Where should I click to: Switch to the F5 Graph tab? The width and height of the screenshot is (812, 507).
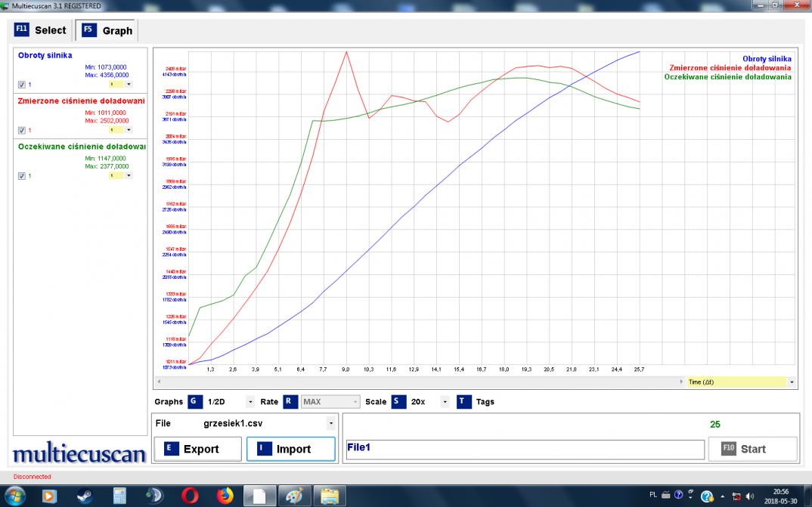point(107,31)
